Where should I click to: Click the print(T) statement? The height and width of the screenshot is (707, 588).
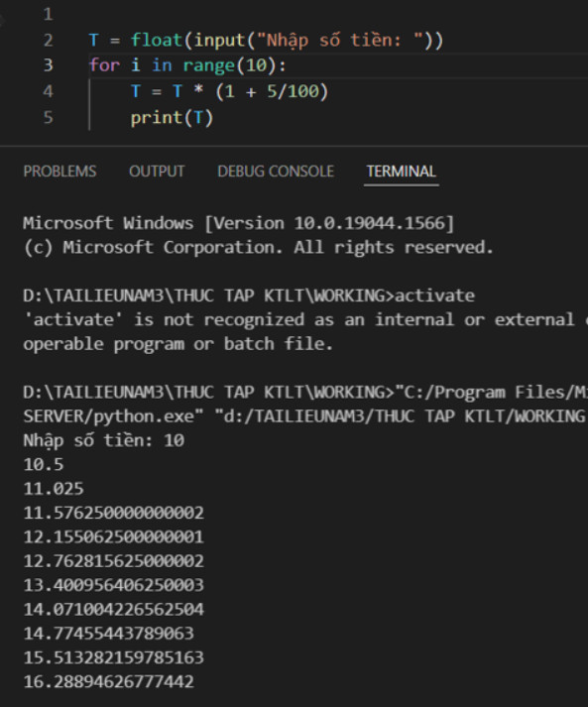172,118
